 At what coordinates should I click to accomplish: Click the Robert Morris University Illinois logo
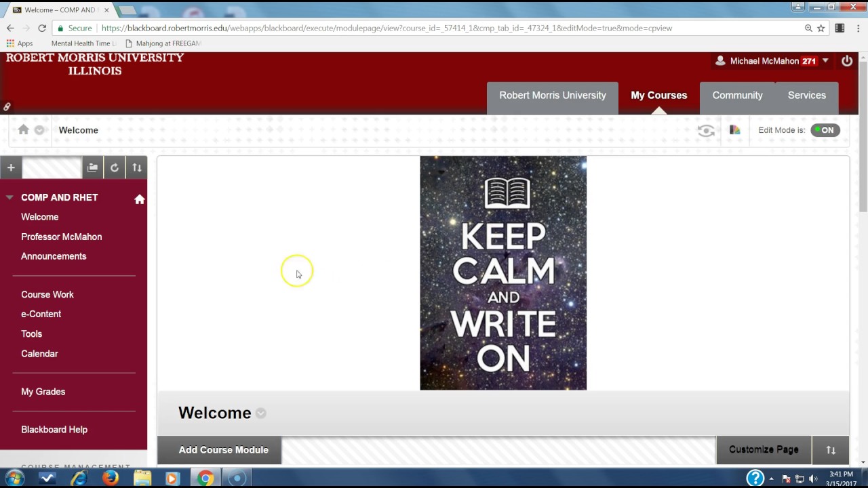point(95,64)
